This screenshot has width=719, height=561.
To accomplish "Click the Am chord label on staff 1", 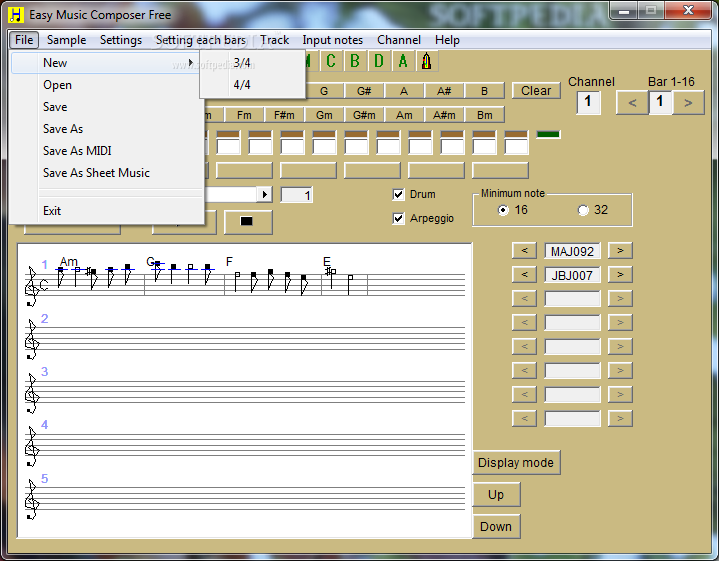I will pos(69,261).
